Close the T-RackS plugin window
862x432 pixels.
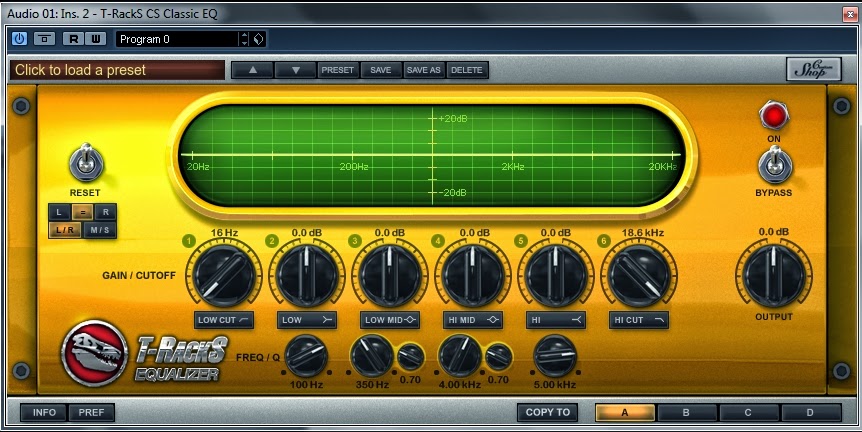coord(850,14)
